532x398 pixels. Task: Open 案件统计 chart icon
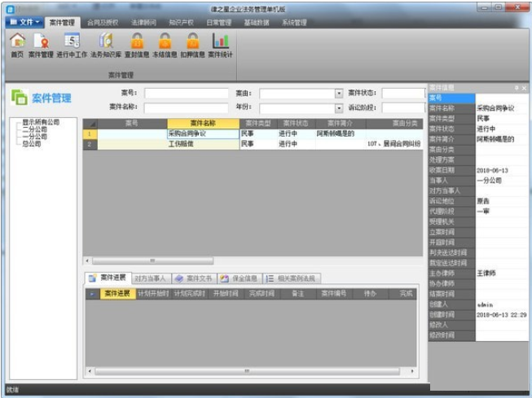point(220,45)
